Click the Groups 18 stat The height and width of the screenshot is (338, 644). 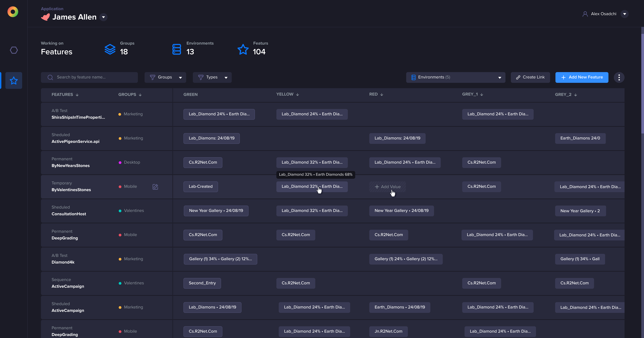click(x=120, y=49)
